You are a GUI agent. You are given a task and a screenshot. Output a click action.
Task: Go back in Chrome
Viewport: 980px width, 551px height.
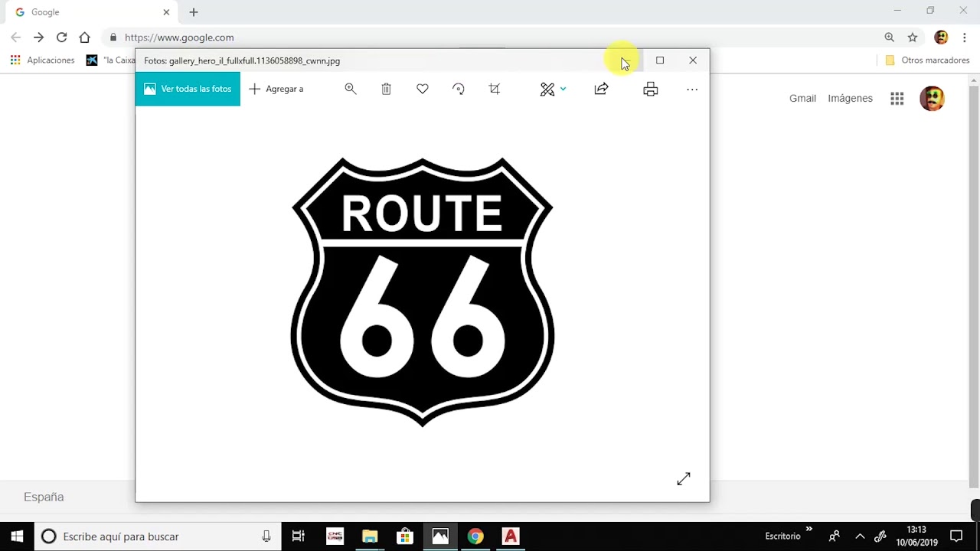point(15,37)
